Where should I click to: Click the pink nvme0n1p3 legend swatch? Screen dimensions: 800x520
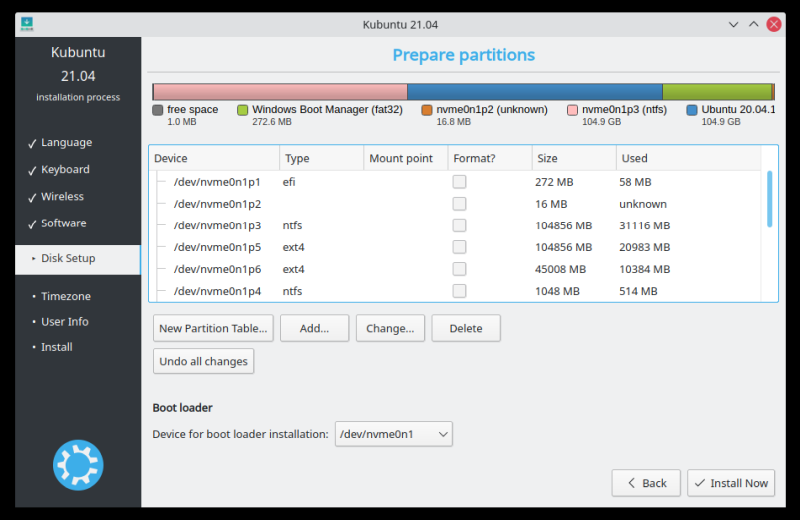(x=572, y=110)
